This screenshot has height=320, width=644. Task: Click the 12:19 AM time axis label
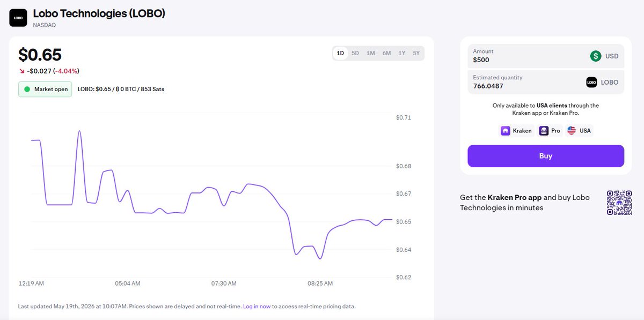coord(31,284)
